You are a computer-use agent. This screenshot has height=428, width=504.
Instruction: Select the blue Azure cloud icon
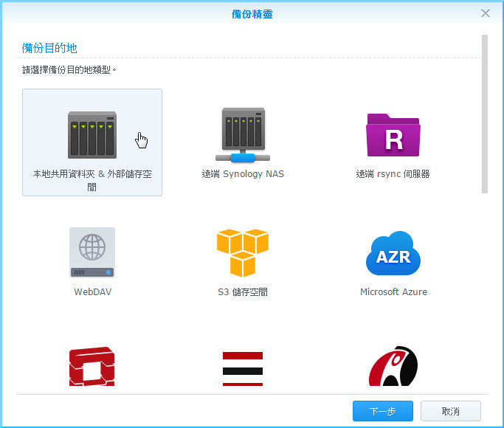click(x=393, y=253)
